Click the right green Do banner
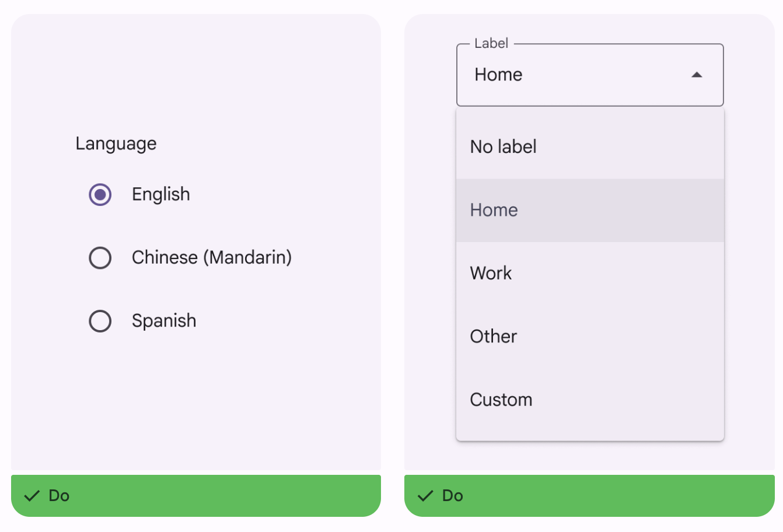The height and width of the screenshot is (532, 783). pos(589,496)
